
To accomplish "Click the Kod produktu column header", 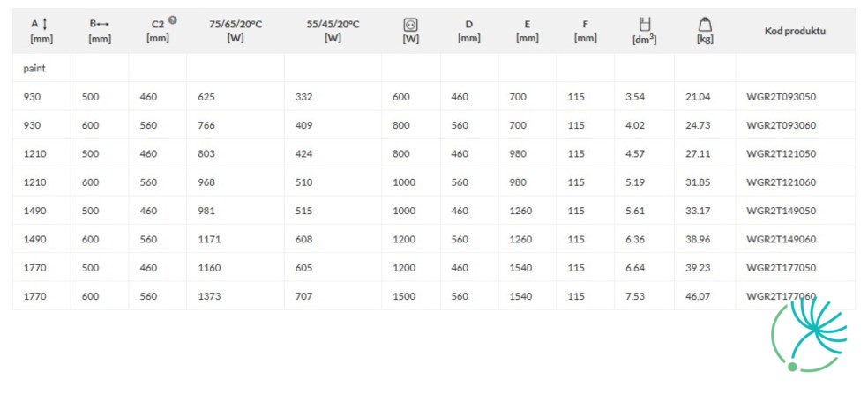I will pos(795,31).
